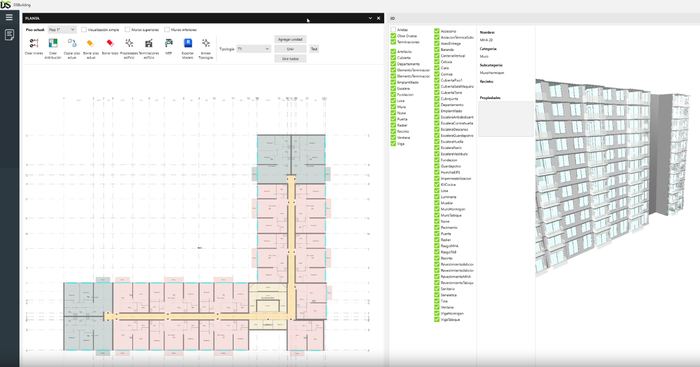Viewport: 700px width, 367px height.
Task: Uncheck the Baranda subcategory checkbox
Action: [x=437, y=50]
